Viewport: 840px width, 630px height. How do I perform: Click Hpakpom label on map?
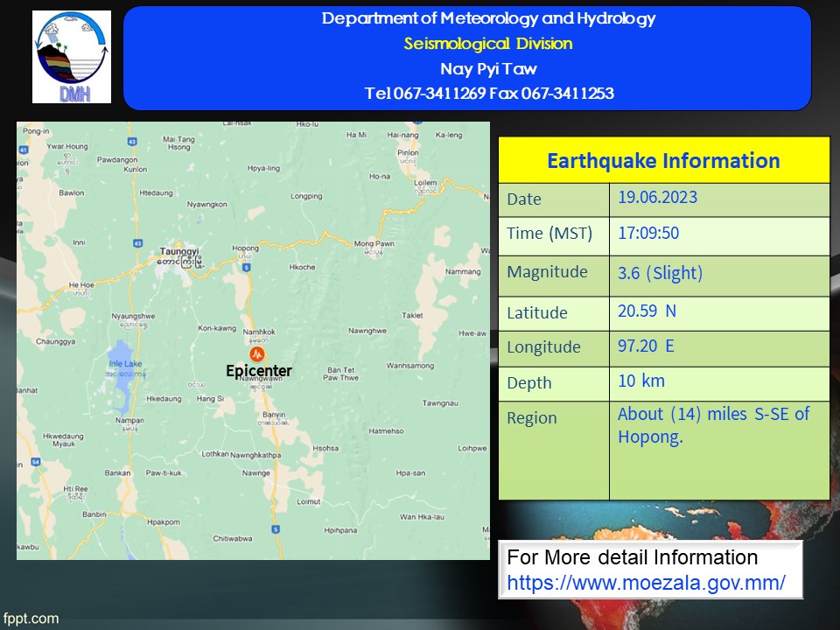(164, 521)
